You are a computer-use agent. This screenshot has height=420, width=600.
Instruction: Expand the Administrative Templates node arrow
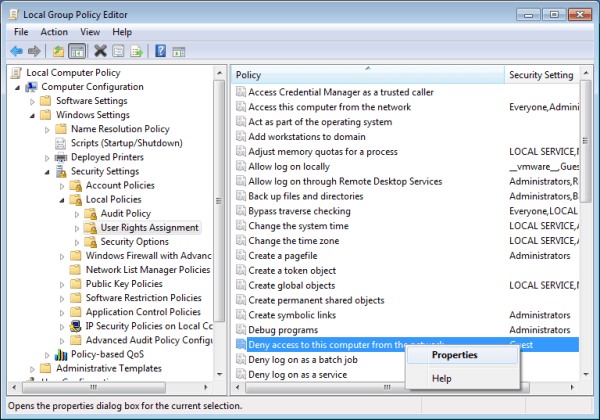[x=33, y=368]
